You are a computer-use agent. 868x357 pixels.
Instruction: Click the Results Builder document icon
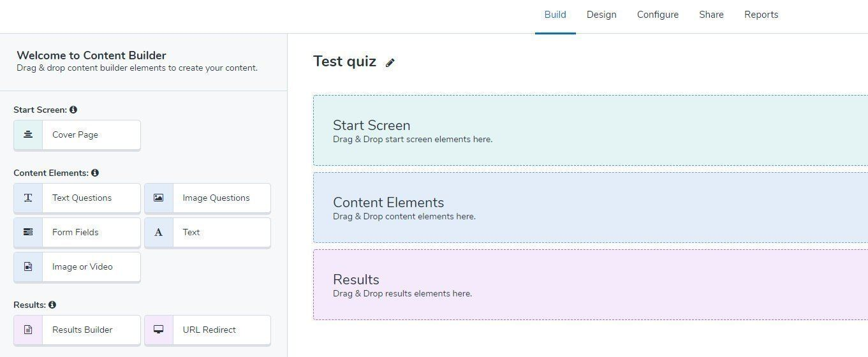click(28, 330)
